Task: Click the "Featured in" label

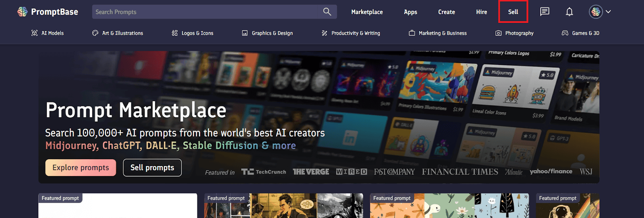Action: (220, 172)
